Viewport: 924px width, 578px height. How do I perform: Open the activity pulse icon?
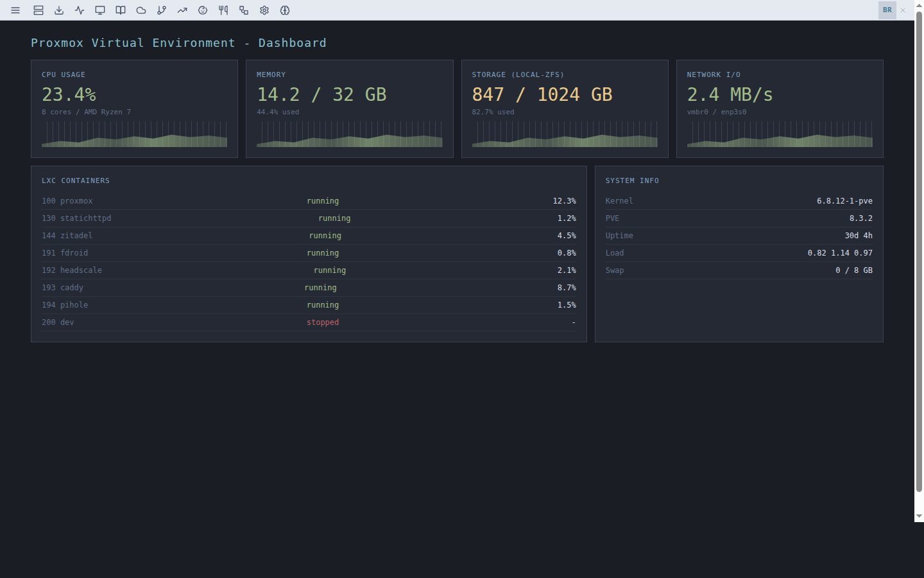[80, 10]
